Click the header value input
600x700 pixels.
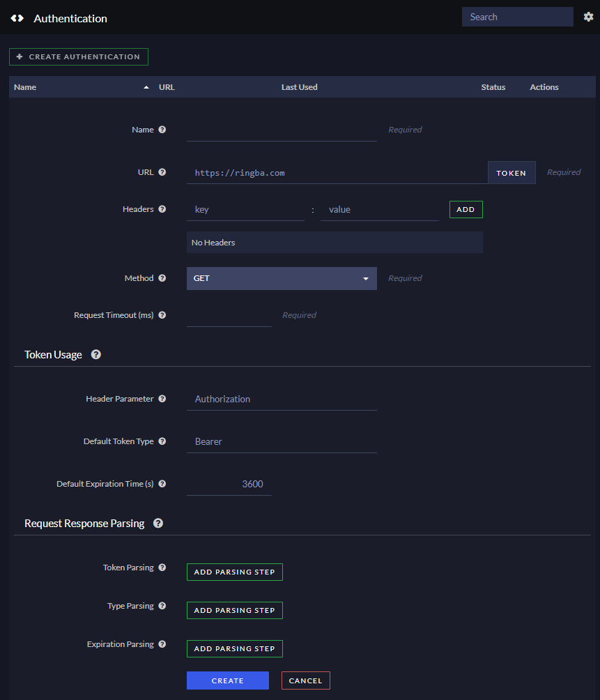(380, 210)
